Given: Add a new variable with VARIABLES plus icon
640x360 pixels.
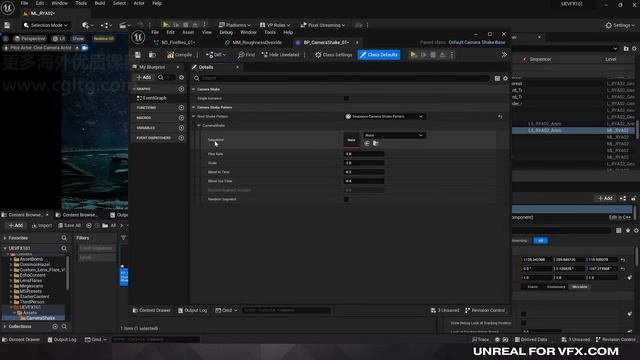Looking at the screenshot, I should [181, 128].
